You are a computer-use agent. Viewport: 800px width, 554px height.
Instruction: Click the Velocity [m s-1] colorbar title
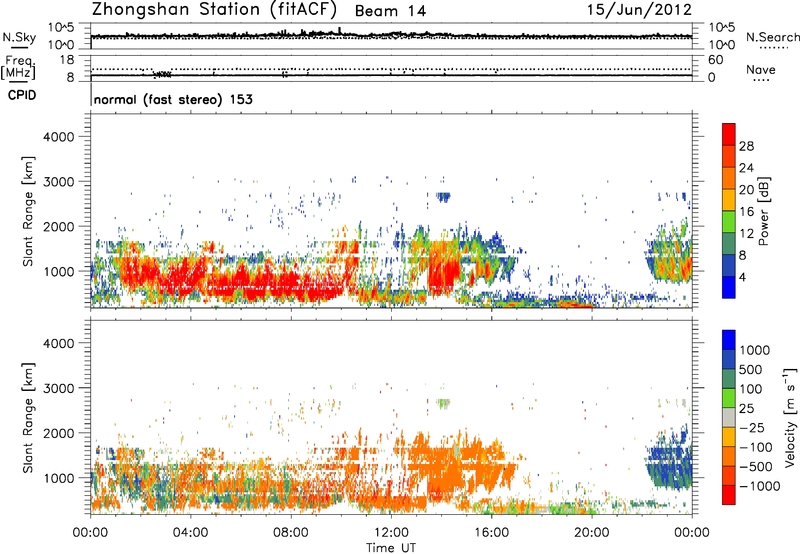pyautogui.click(x=790, y=418)
